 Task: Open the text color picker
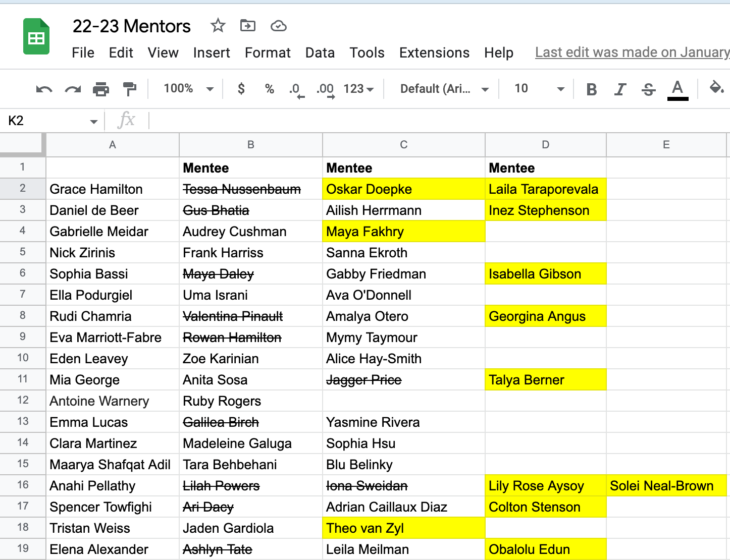(677, 89)
